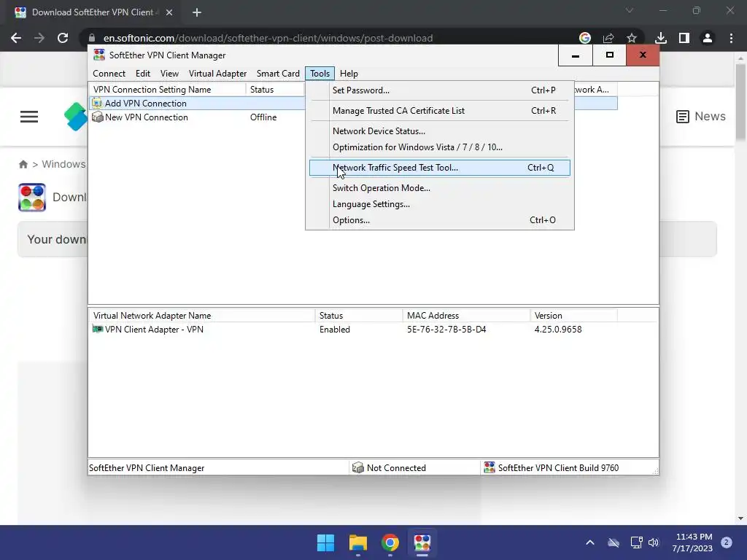The height and width of the screenshot is (560, 747).
Task: Launch Network Traffic Speed Test Tool
Action: (x=439, y=168)
